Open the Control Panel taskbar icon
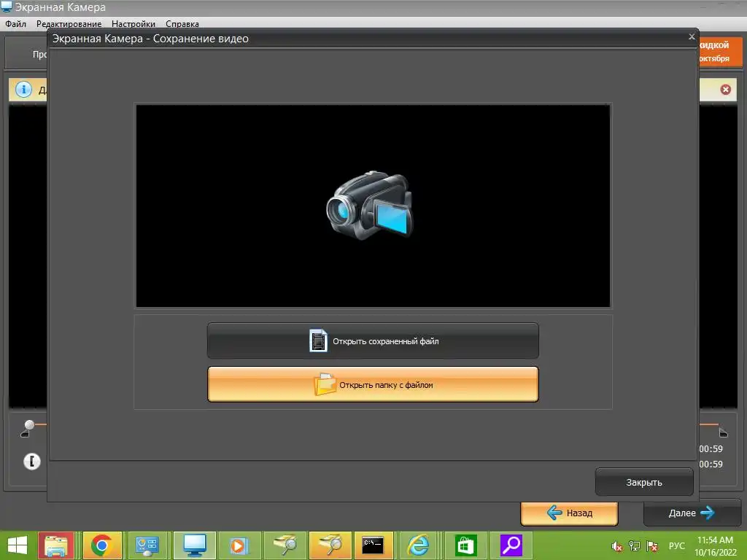This screenshot has height=560, width=747. coord(147,545)
